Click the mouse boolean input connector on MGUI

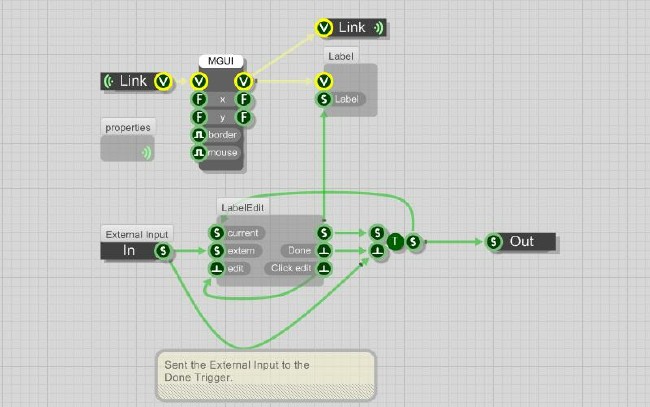coord(199,153)
